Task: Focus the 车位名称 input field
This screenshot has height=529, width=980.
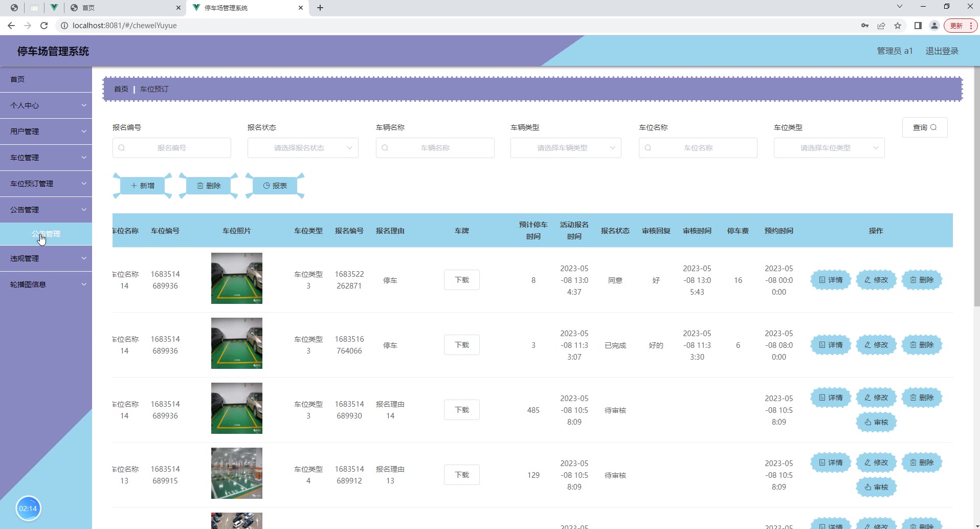Action: pos(698,148)
